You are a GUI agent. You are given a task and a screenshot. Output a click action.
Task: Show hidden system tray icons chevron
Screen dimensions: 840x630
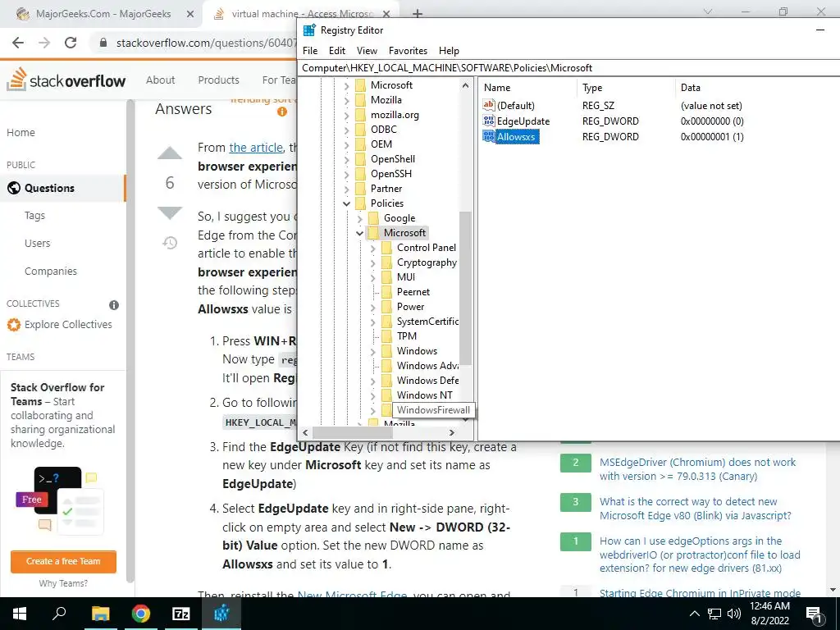coord(694,614)
